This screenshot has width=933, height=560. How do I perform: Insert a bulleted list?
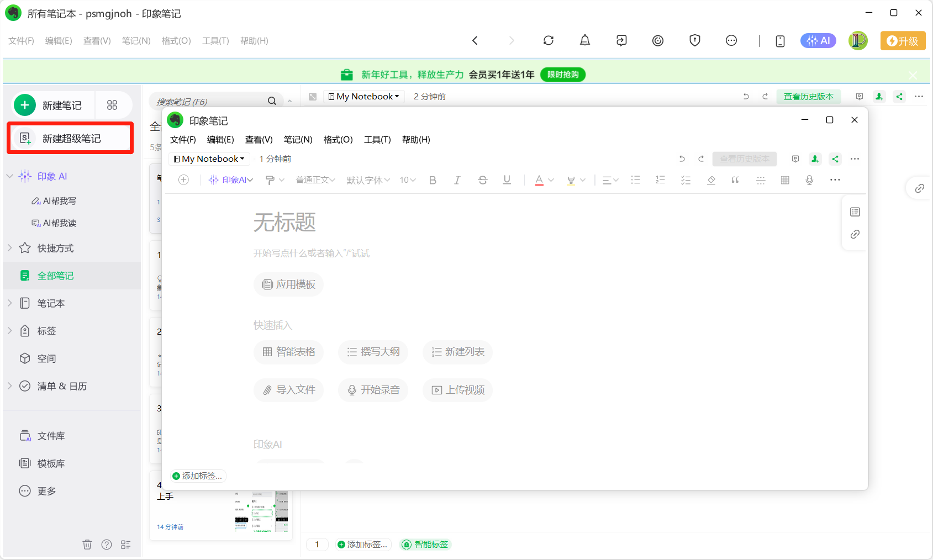pos(635,180)
